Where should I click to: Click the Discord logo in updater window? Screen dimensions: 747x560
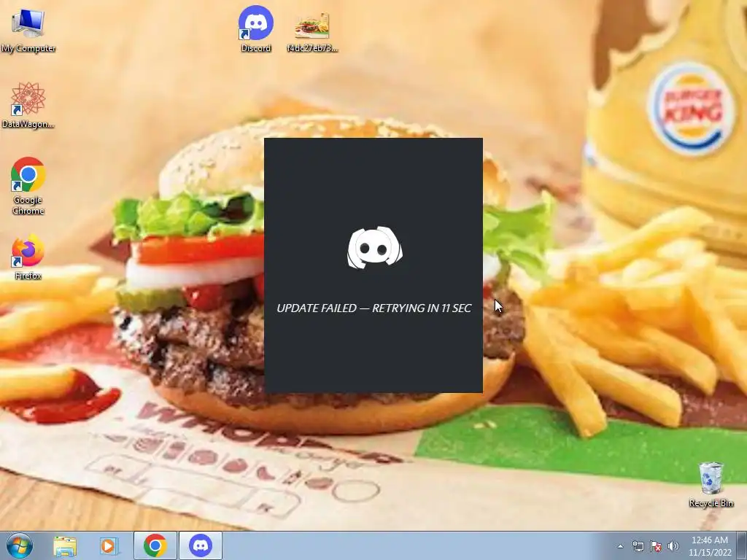coord(374,248)
